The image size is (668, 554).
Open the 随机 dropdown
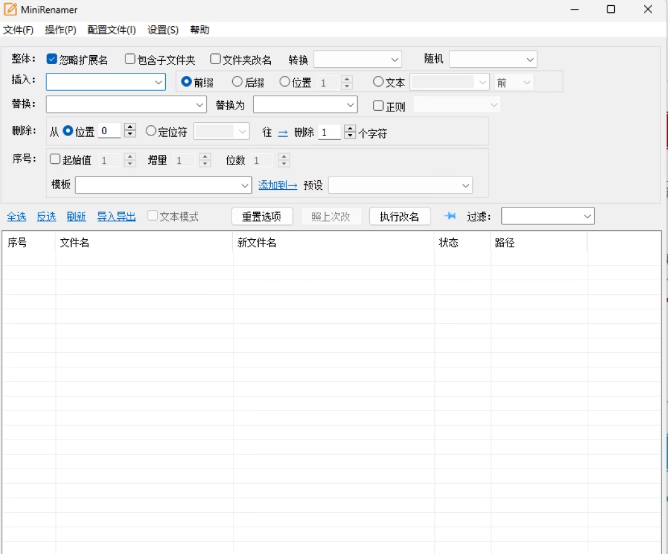tap(493, 59)
